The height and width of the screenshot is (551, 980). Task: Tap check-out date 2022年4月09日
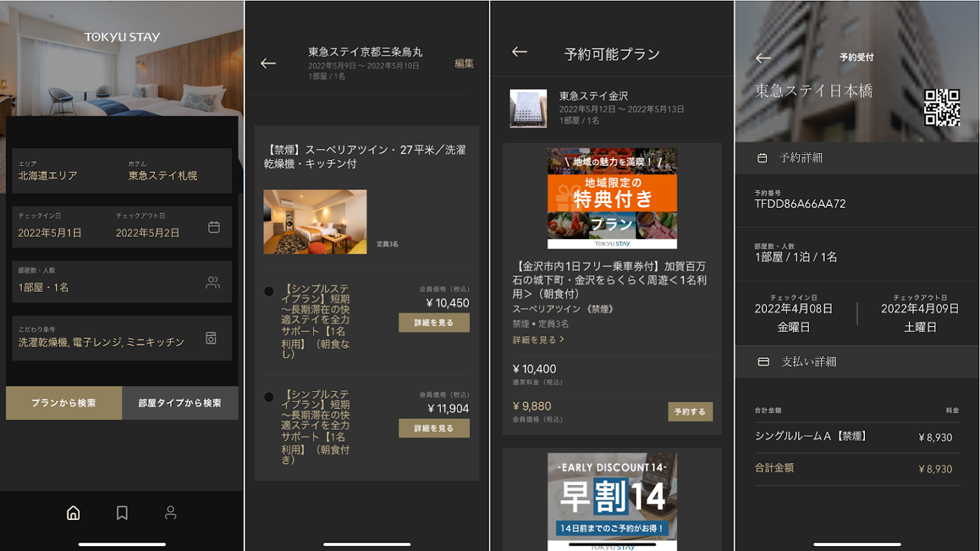(919, 309)
